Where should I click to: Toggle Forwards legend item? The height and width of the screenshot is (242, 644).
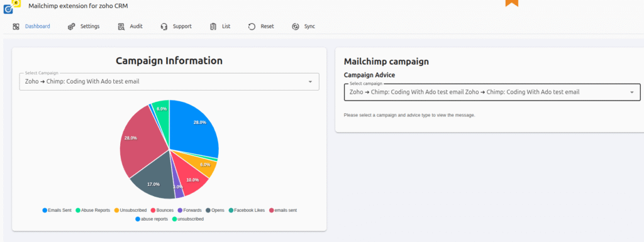189,211
